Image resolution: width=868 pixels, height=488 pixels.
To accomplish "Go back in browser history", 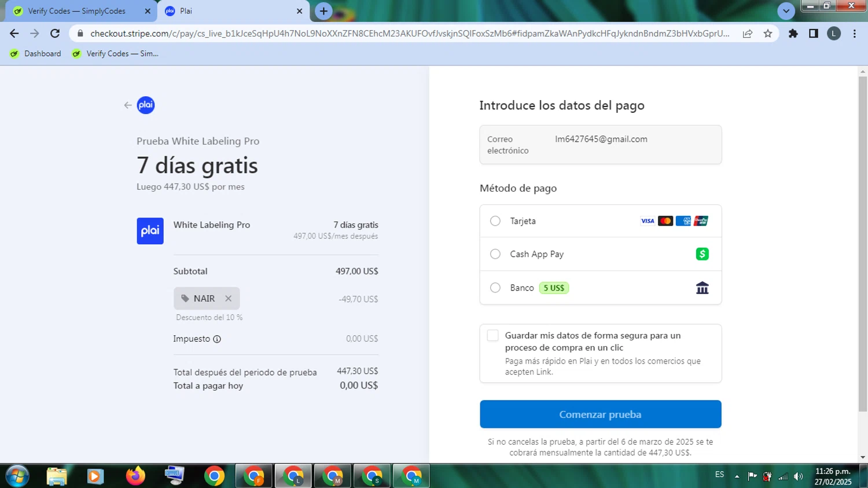I will [x=14, y=34].
